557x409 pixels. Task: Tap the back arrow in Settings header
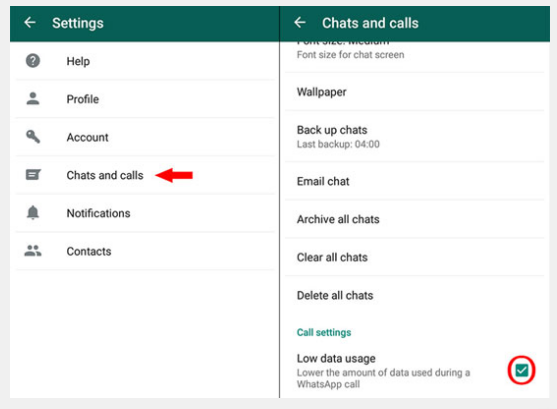(30, 23)
